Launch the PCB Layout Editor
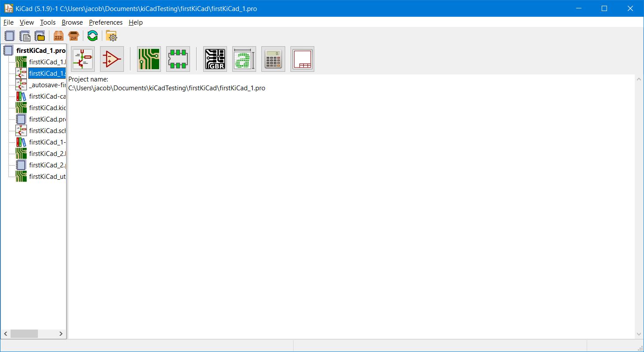This screenshot has width=644, height=352. tap(149, 59)
